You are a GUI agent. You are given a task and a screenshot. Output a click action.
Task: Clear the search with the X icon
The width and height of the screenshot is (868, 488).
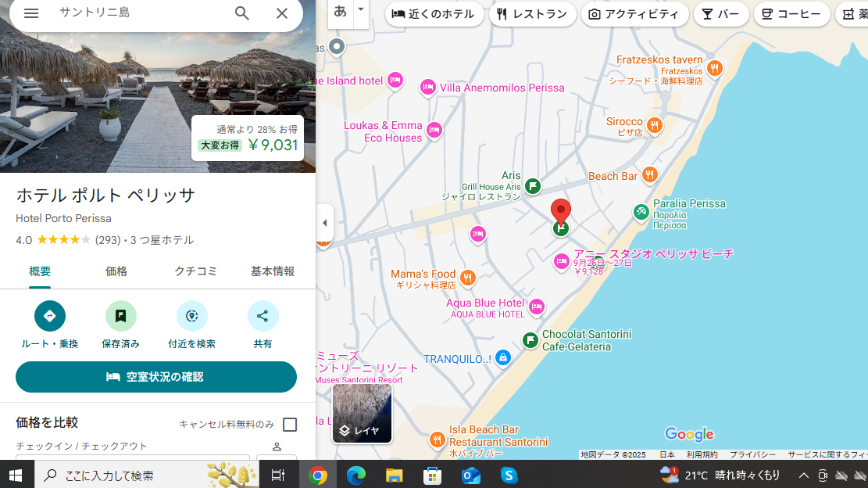click(x=282, y=13)
